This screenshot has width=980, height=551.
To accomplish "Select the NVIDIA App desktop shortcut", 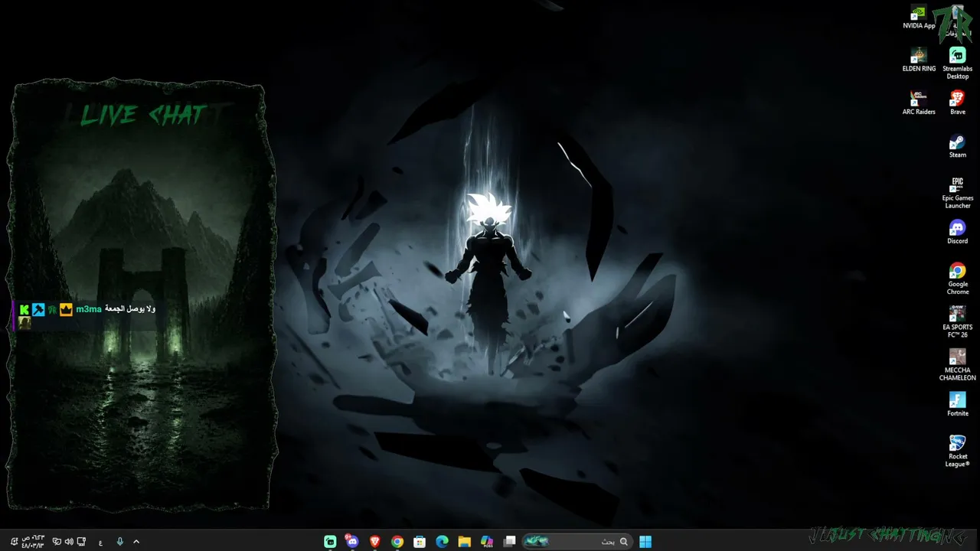I will point(919,18).
